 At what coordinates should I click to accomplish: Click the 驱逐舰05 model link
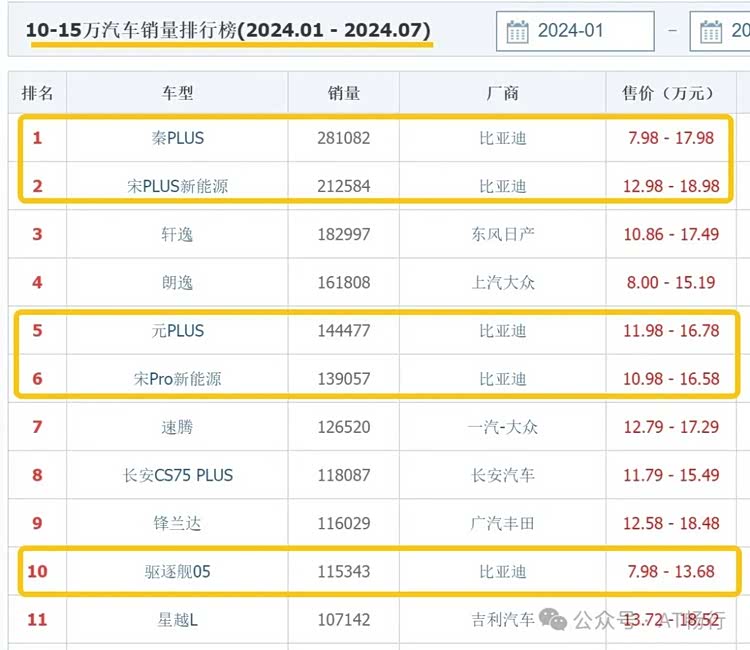[x=177, y=571]
